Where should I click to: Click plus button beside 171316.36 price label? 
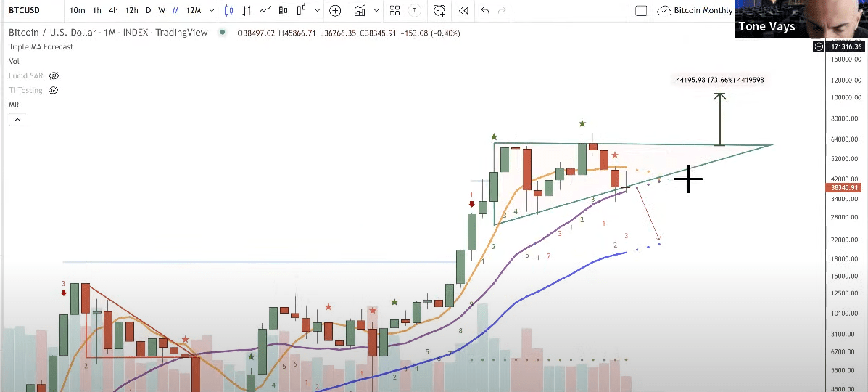(819, 46)
